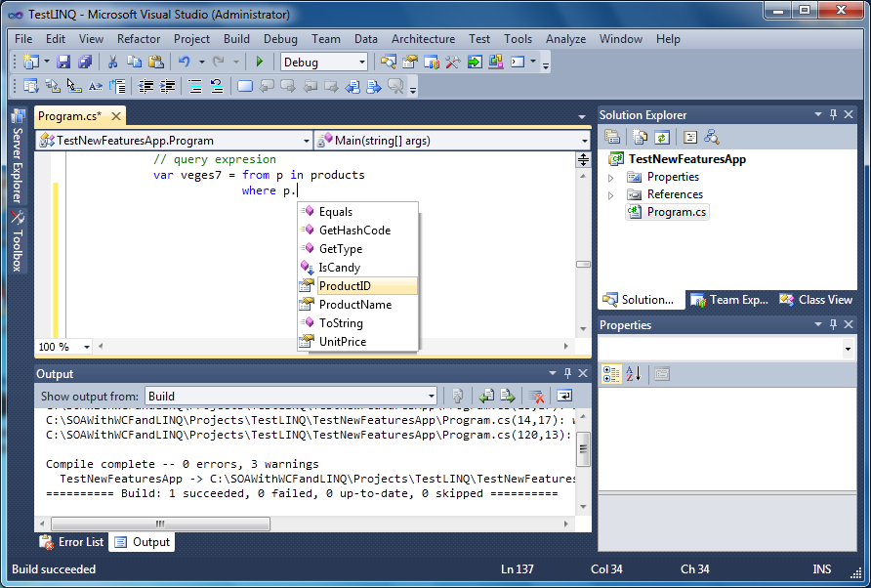
Task: Select GetHashCode in the IntelliSense list
Action: (x=357, y=231)
